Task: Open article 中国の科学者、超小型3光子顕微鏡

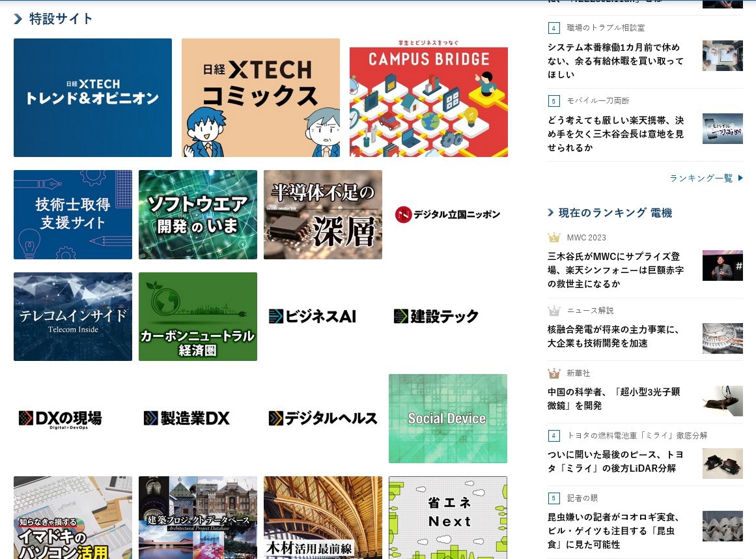Action: (614, 398)
